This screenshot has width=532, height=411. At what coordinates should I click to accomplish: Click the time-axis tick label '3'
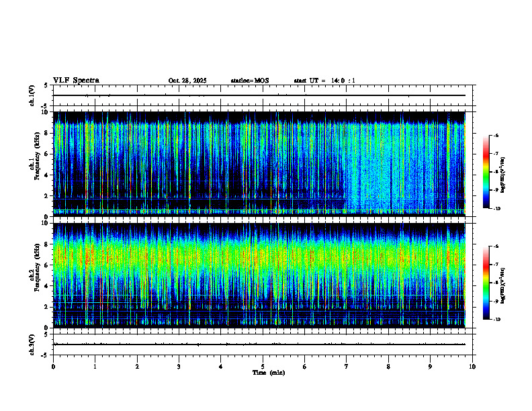179,367
